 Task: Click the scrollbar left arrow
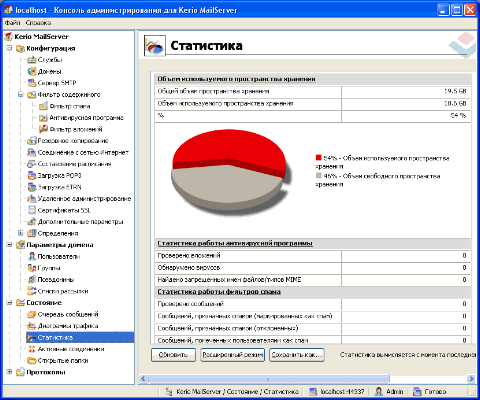(x=143, y=379)
